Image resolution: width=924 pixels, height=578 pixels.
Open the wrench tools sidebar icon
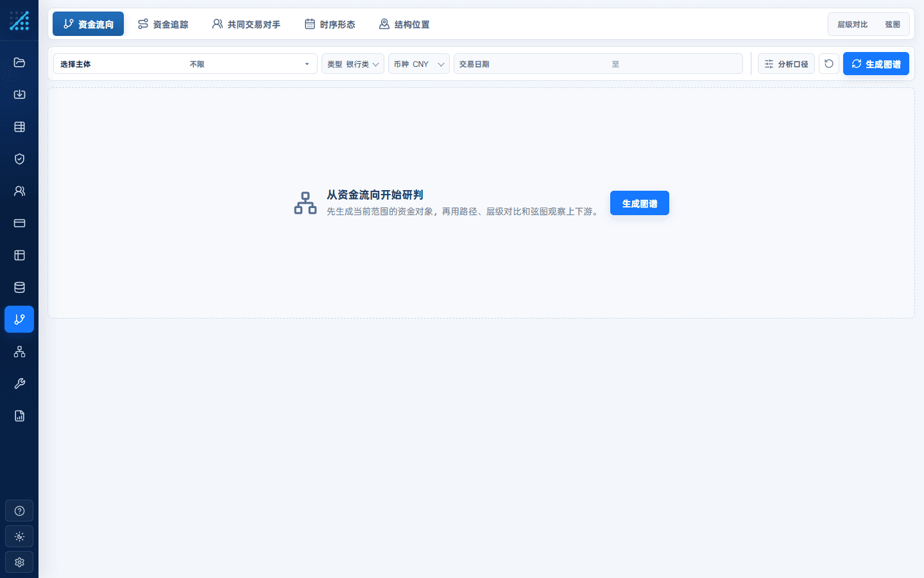(x=19, y=383)
